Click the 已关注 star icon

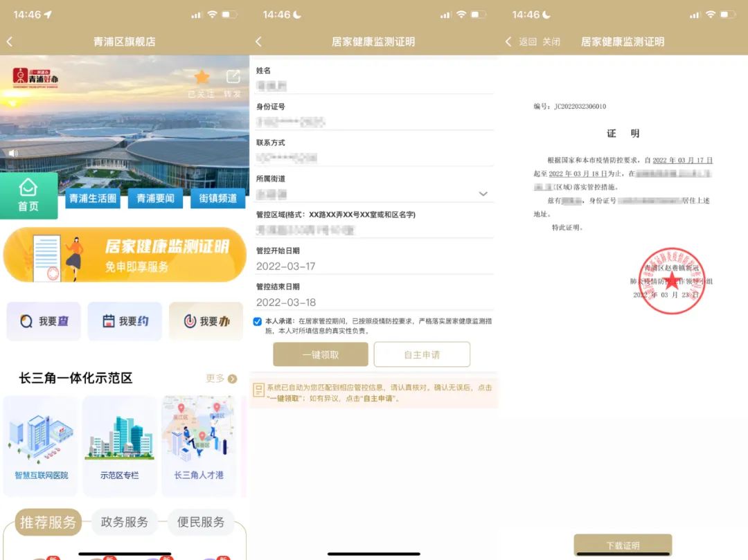tap(202, 78)
